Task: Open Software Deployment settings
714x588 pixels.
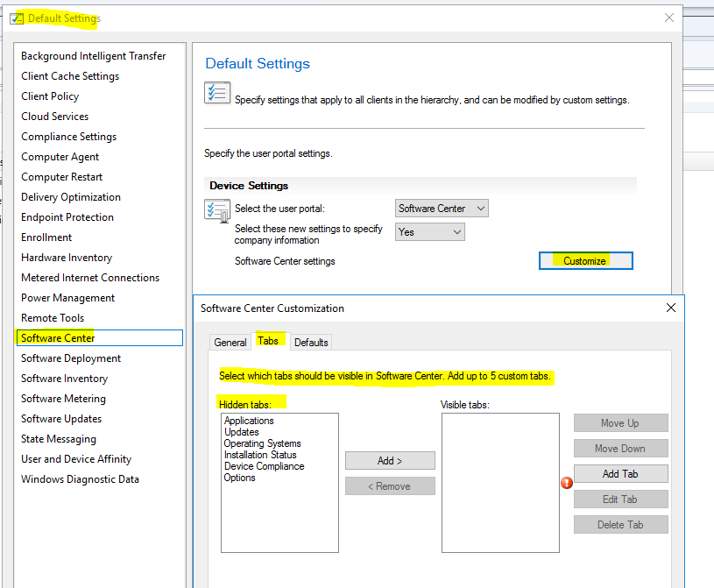Action: (x=71, y=358)
